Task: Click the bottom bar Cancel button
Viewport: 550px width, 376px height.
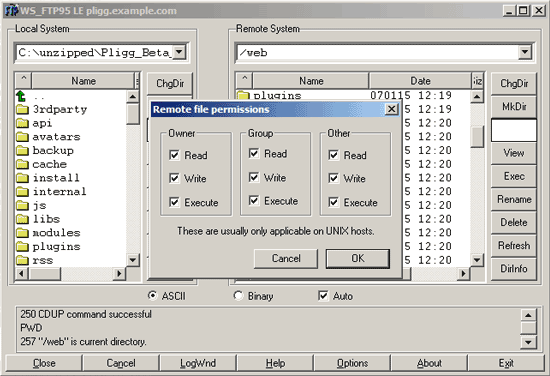Action: 121,363
